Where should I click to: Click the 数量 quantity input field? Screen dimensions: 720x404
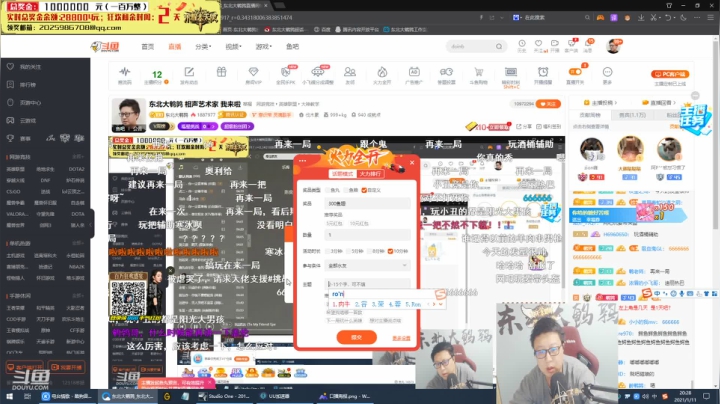coord(367,235)
